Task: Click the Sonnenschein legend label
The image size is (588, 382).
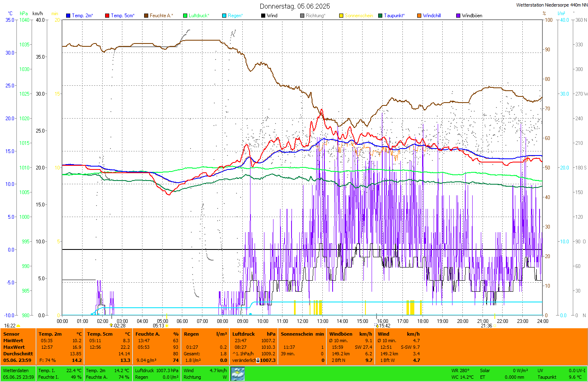Action: pos(358,16)
